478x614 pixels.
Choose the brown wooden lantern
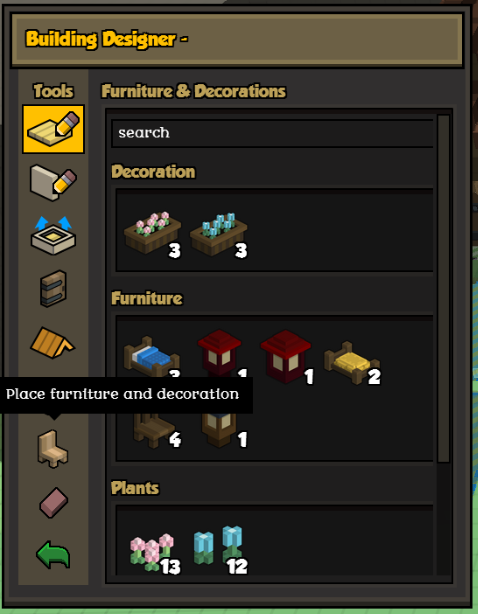point(220,430)
